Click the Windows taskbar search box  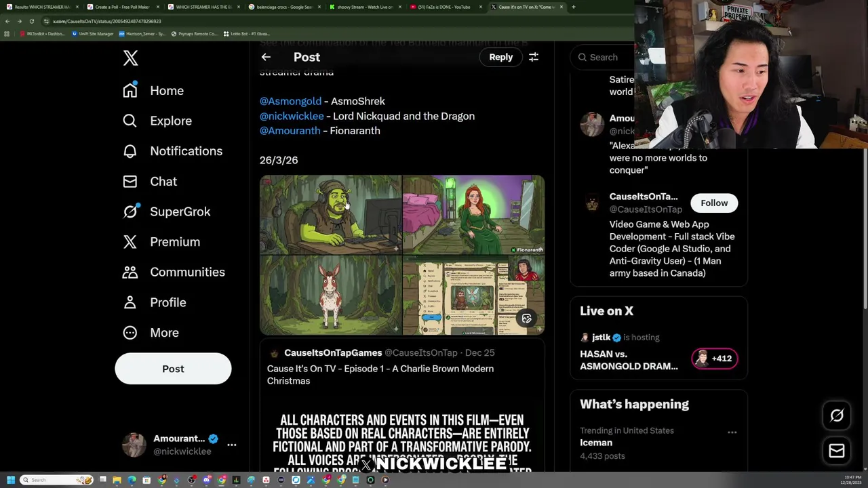click(56, 480)
